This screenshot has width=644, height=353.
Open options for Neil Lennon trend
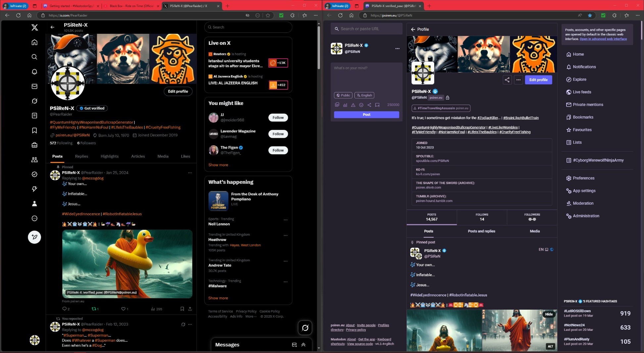pyautogui.click(x=286, y=220)
